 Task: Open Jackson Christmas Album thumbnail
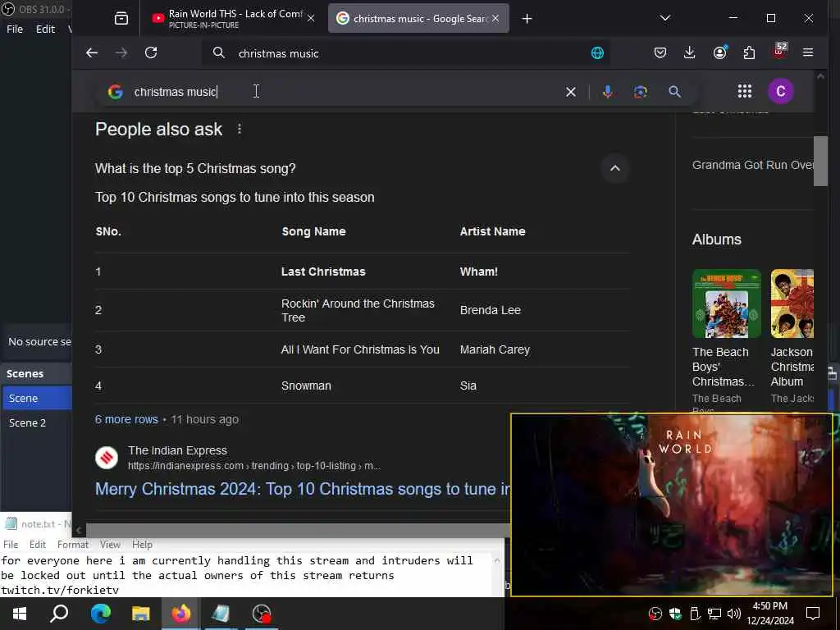click(792, 304)
